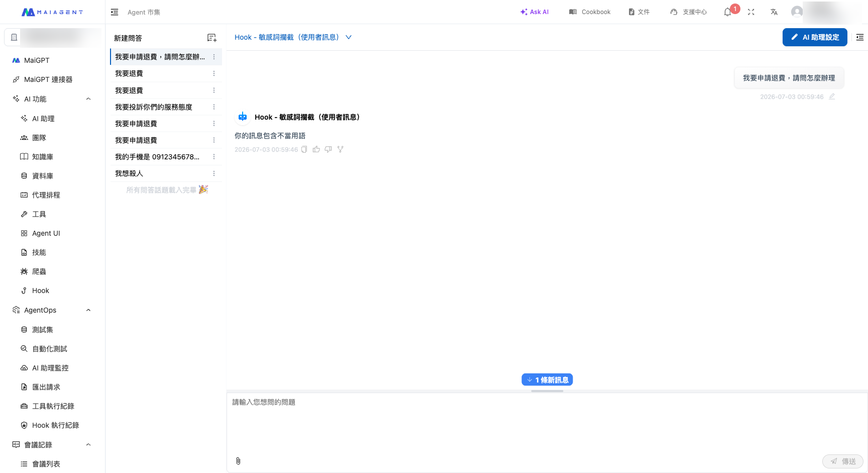Open 支援中心 in the top bar
This screenshot has width=868, height=473.
click(688, 12)
